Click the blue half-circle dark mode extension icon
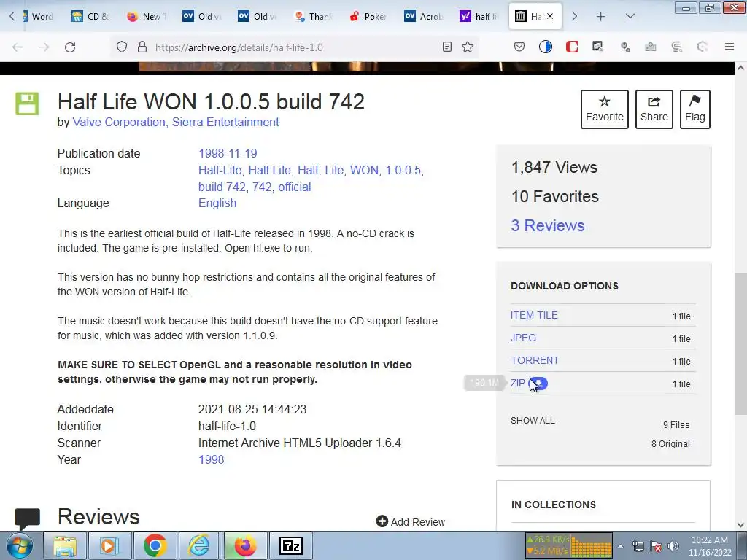747x560 pixels. [546, 47]
